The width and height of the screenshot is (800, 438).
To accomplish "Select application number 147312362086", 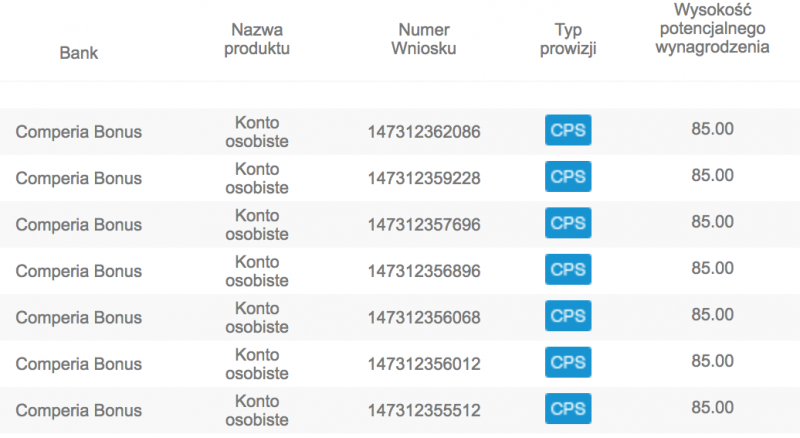I will click(424, 131).
